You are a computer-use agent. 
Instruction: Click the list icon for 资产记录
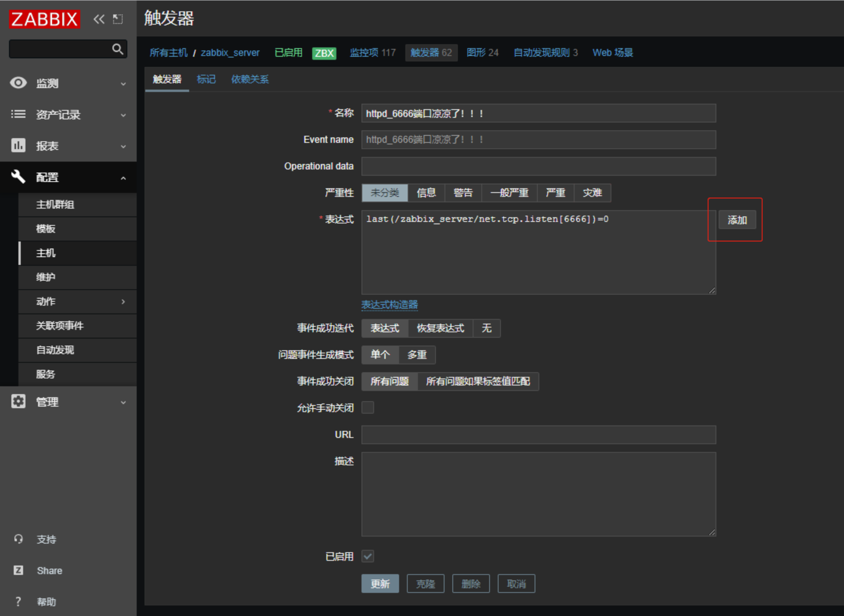click(x=18, y=114)
